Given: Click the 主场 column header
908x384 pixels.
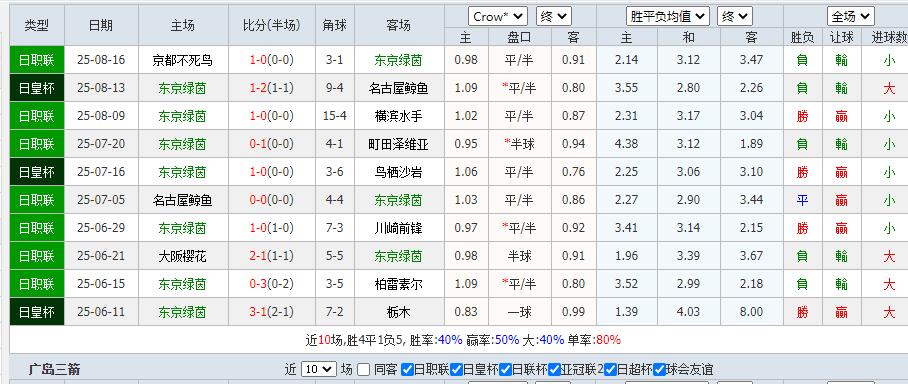Looking at the screenshot, I should click(x=183, y=25).
